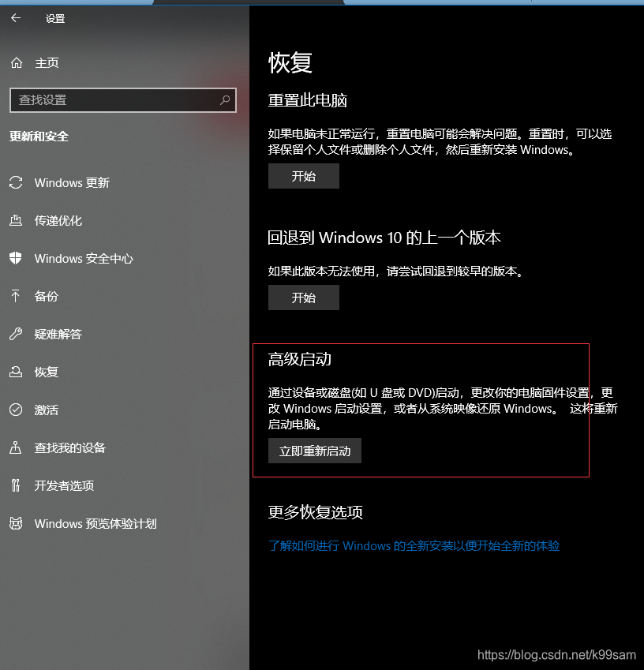Click 开始 under 回退到 Windows 10 的上一个版本
The image size is (644, 670).
303,298
